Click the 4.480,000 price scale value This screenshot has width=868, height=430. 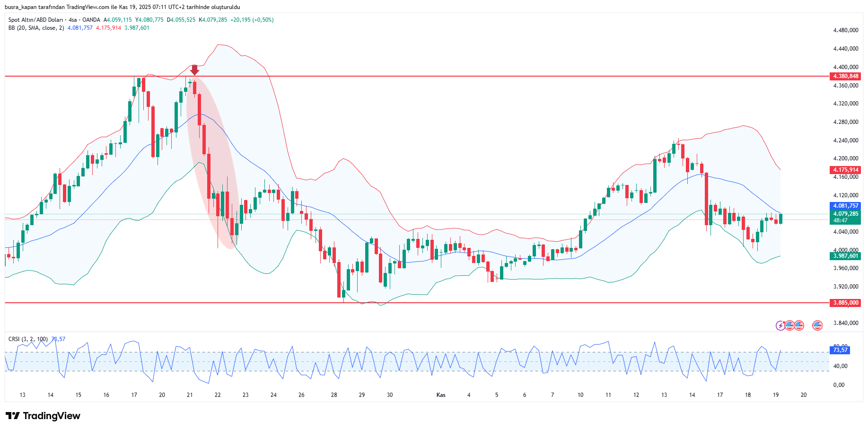tap(845, 30)
